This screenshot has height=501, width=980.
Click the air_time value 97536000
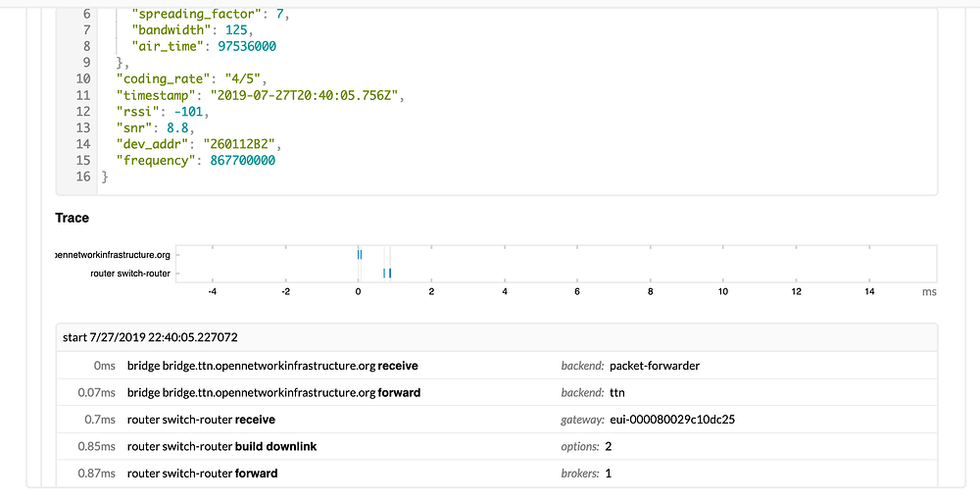click(247, 46)
